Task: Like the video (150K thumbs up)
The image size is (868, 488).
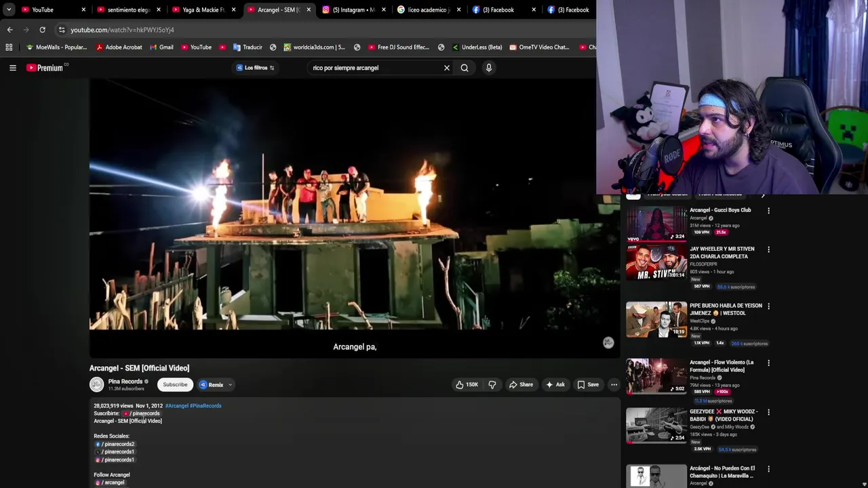Action: pos(467,384)
